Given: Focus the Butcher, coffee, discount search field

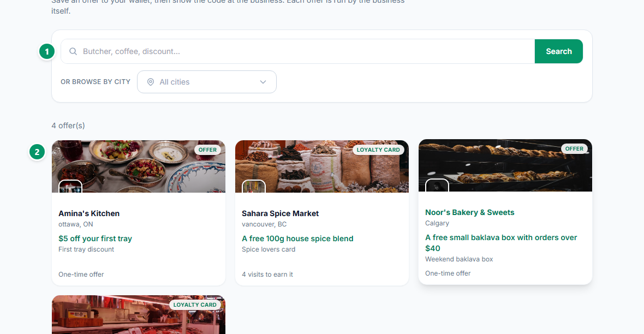Looking at the screenshot, I should point(298,51).
